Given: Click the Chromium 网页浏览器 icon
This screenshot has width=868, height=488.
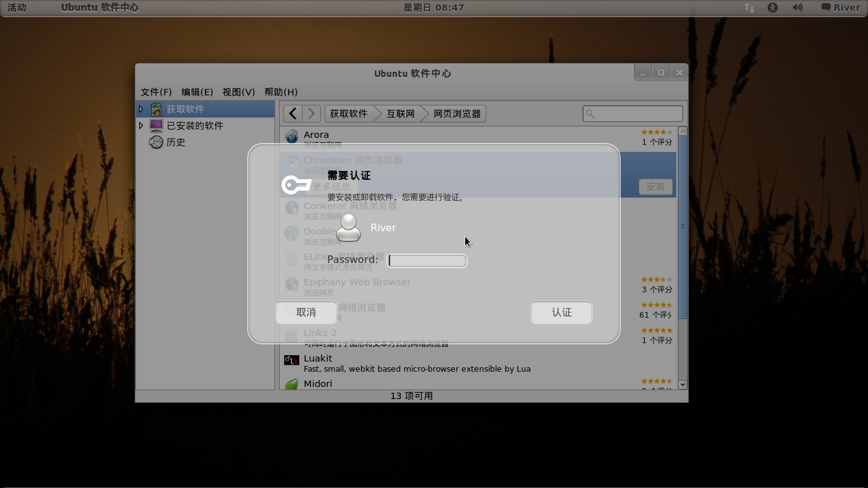Looking at the screenshot, I should (x=292, y=162).
